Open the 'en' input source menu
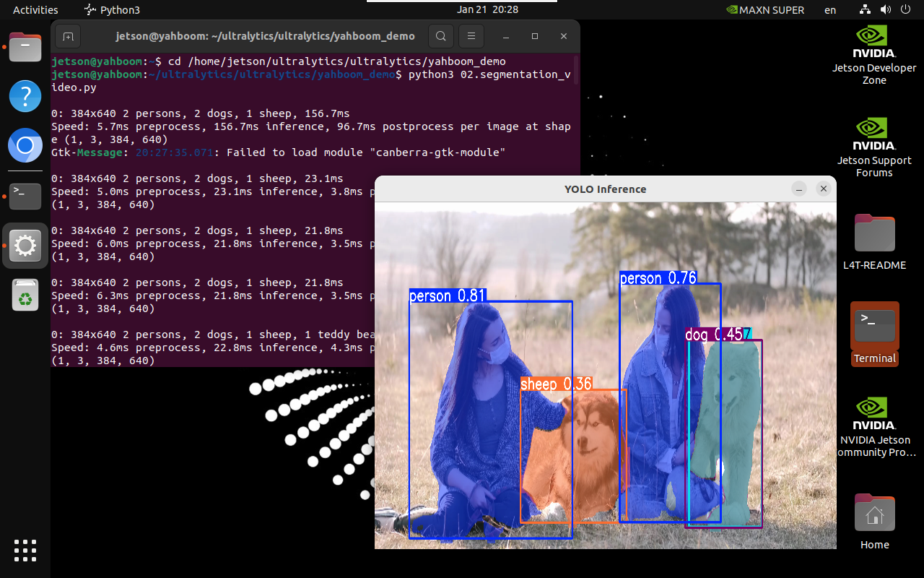 tap(830, 10)
